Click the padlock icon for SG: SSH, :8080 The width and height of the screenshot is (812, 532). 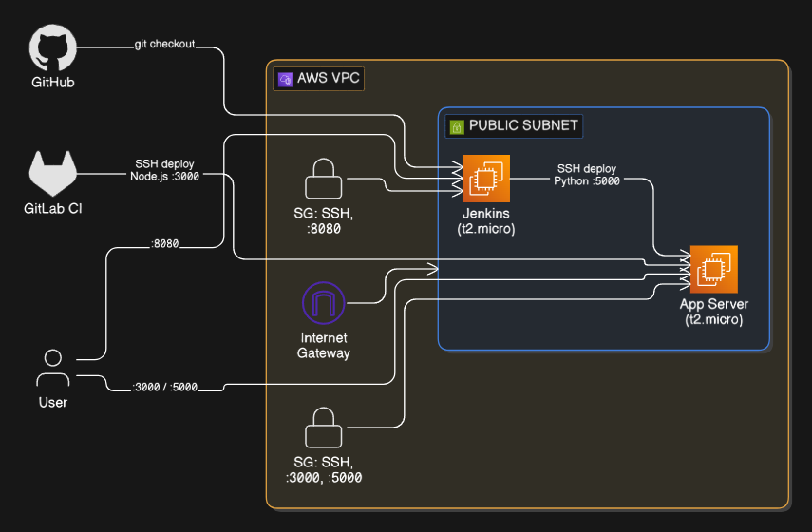tap(324, 179)
